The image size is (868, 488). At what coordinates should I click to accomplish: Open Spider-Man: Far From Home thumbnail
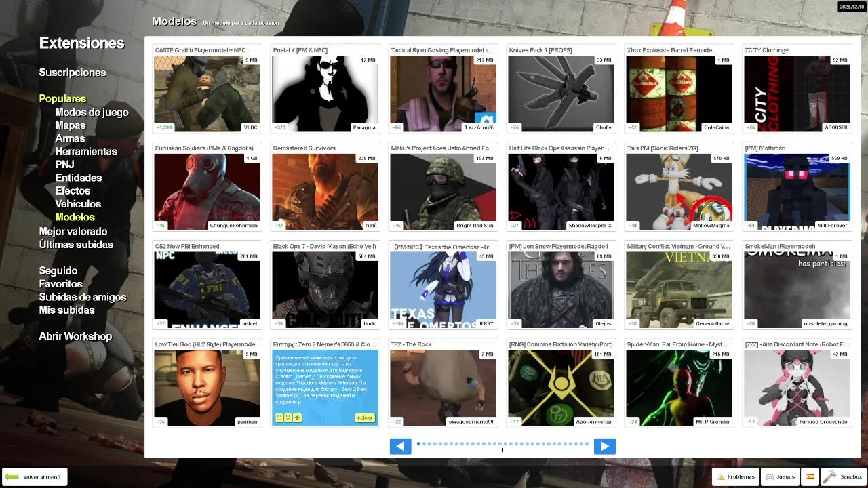coord(679,388)
